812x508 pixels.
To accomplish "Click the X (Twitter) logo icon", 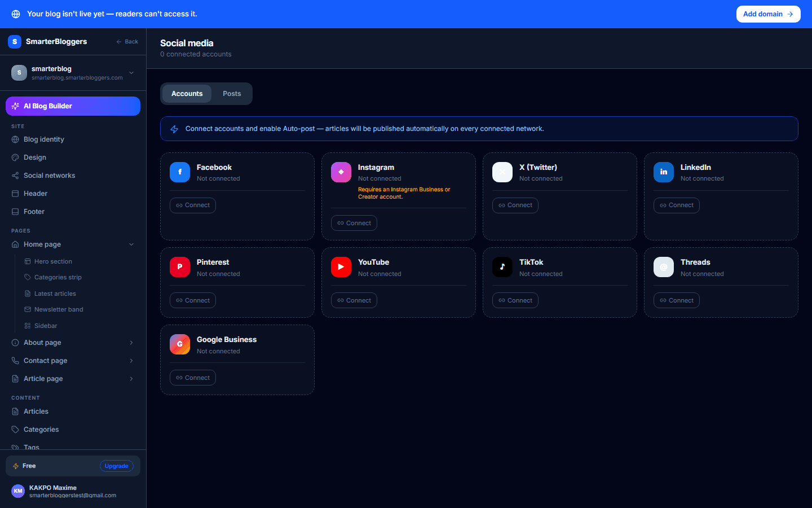I will (502, 172).
